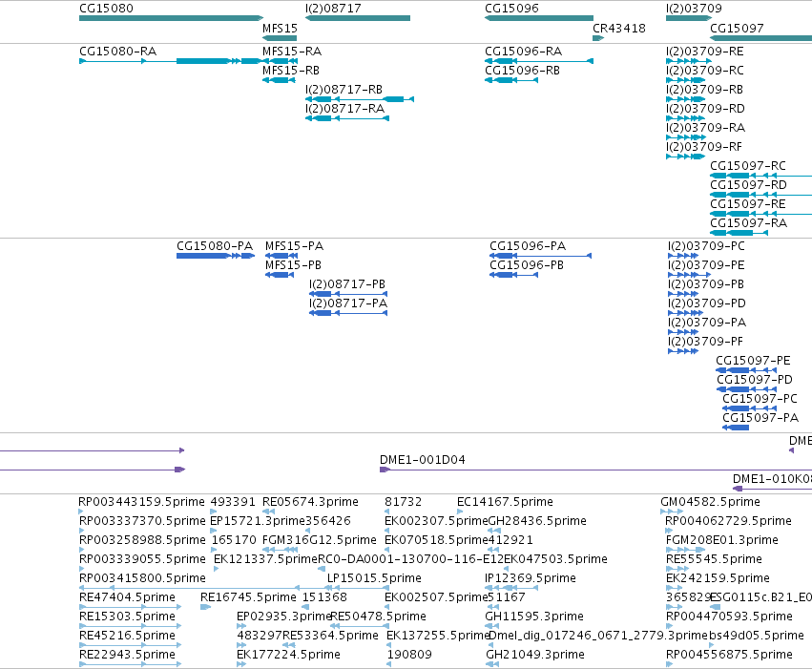Select protein l(2)08717-PB
The width and height of the screenshot is (812, 669).
(x=347, y=284)
